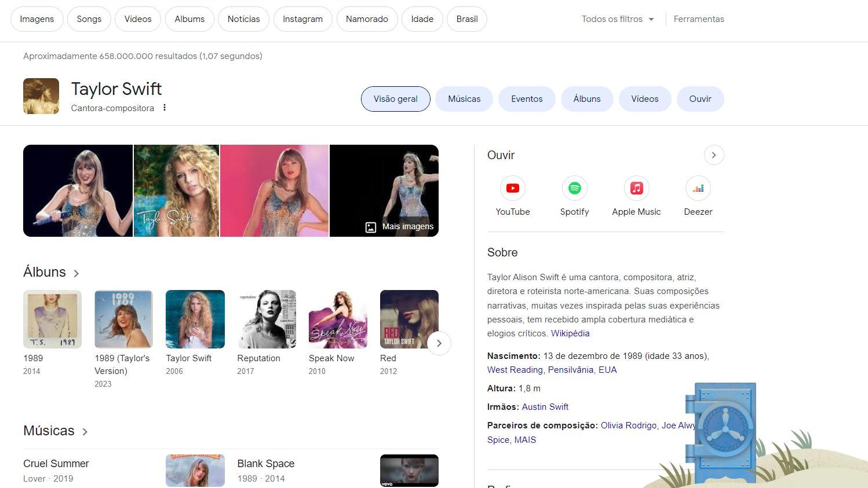
Task: Select Songs filter chip
Action: click(89, 19)
